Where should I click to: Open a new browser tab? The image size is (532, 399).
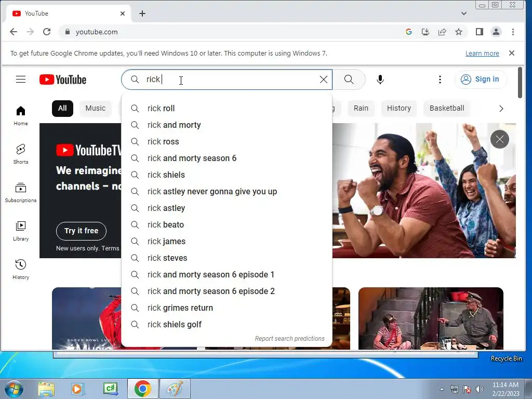point(142,14)
